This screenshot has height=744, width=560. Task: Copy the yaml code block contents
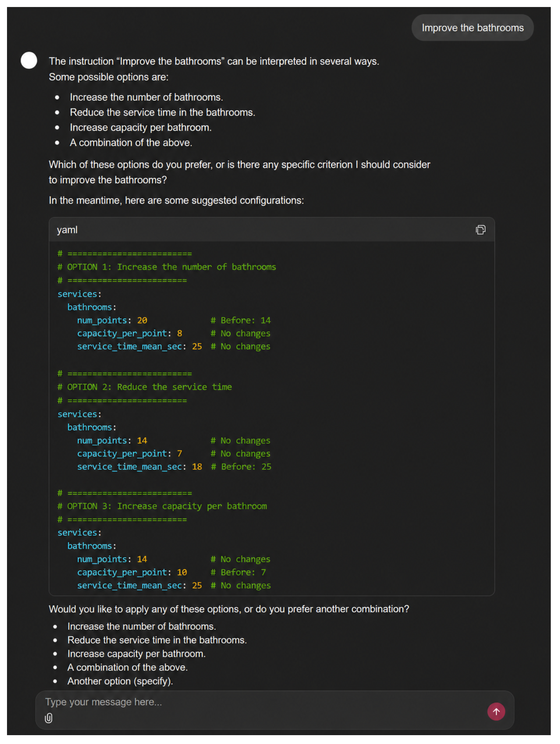(x=480, y=230)
